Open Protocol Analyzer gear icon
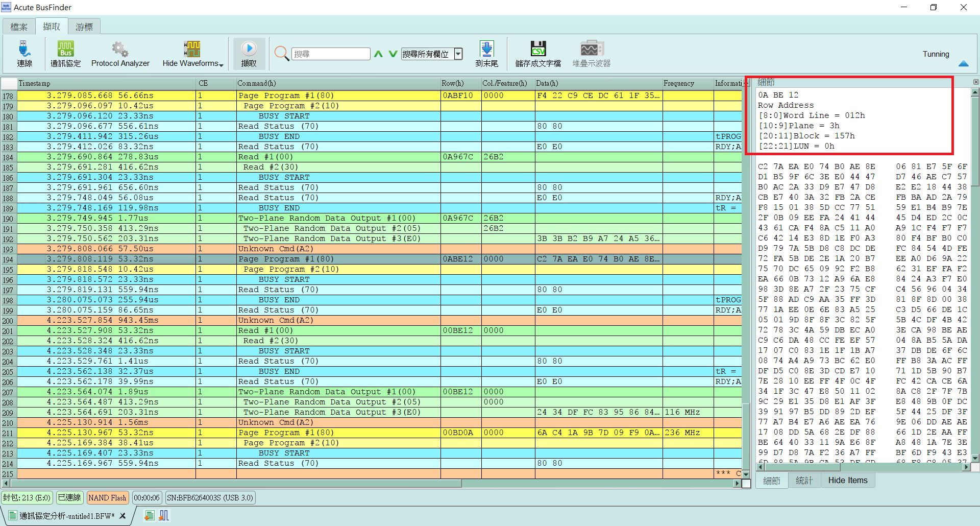The image size is (980, 526). 120,49
